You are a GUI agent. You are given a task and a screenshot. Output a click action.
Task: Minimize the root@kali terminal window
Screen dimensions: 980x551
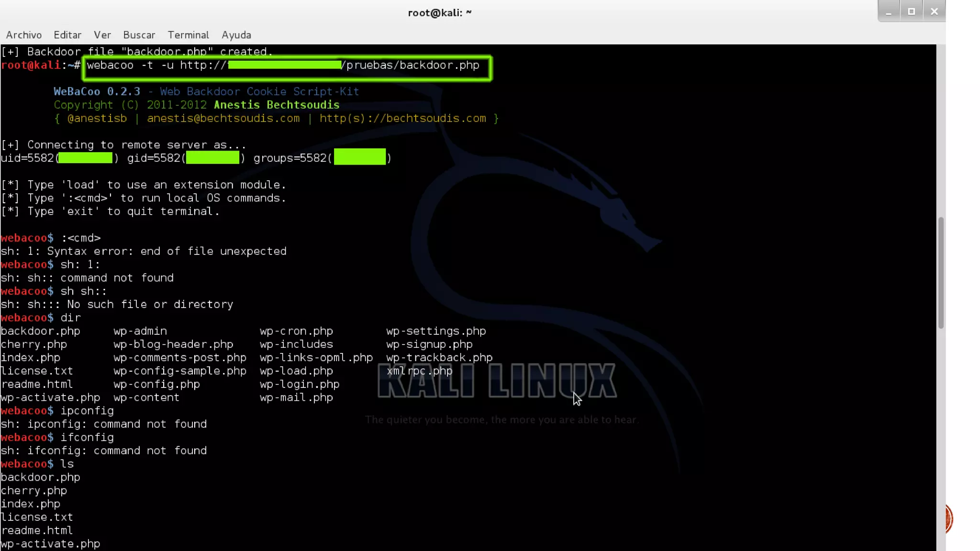889,12
